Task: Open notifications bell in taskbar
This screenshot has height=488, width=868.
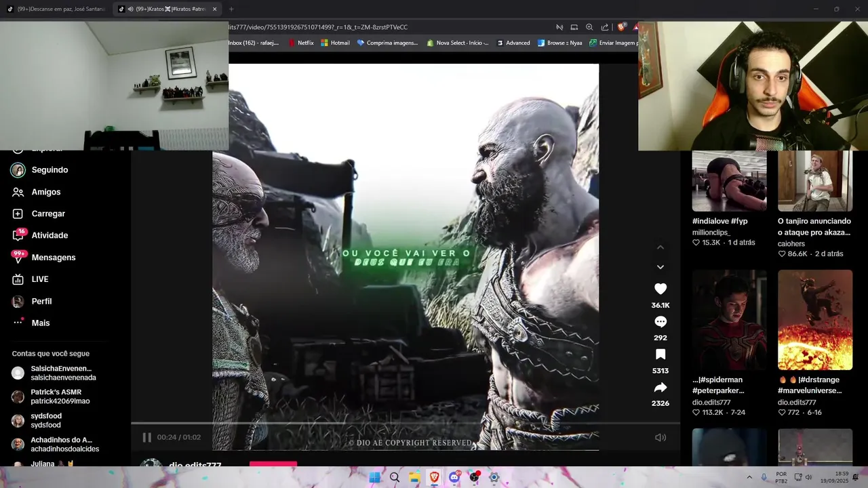Action: click(856, 477)
